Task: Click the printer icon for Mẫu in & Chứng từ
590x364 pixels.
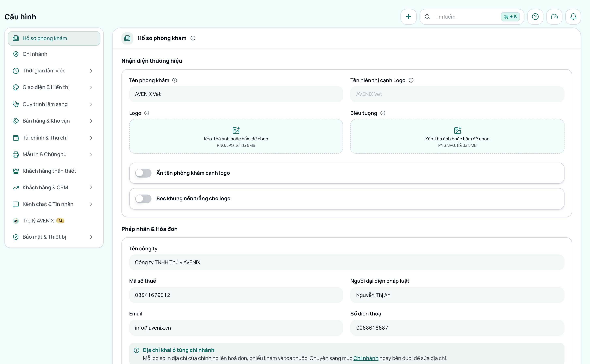Action: [16, 154]
